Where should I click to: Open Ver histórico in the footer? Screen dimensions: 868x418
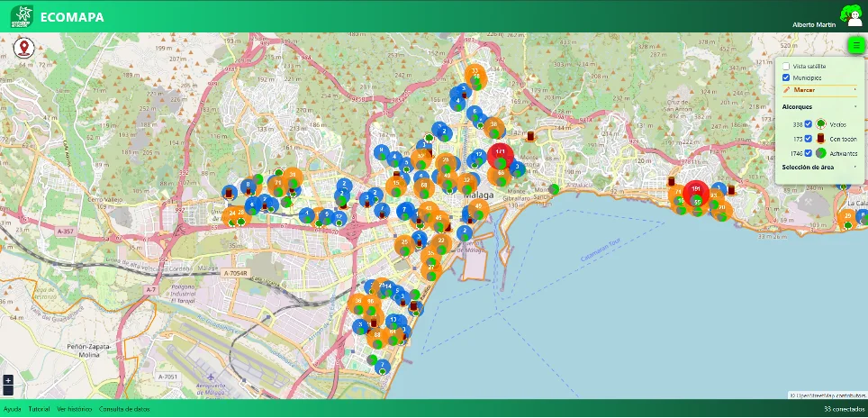tap(74, 409)
